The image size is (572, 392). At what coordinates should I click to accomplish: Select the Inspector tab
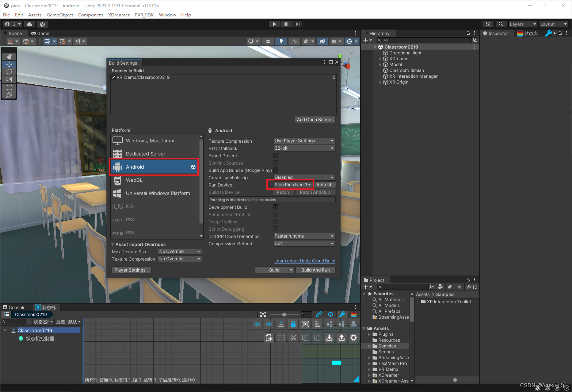tap(496, 33)
